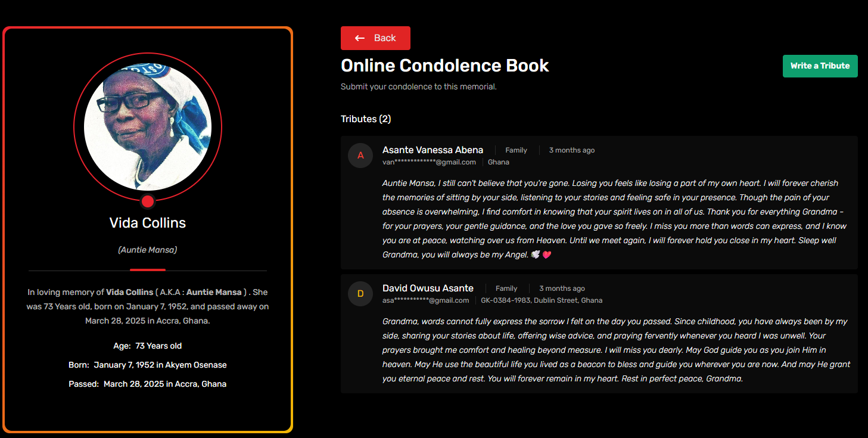The height and width of the screenshot is (438, 868).
Task: Click the red dot below the profile photo
Action: (x=148, y=201)
